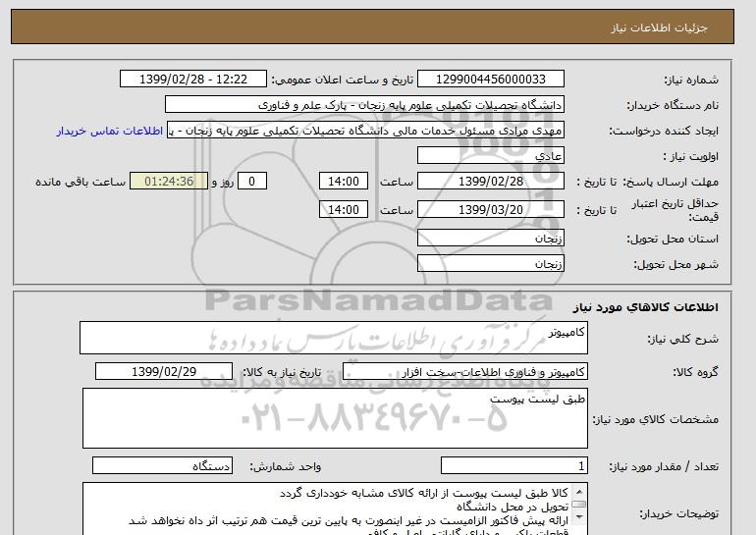The image size is (756, 535).
Task: Click label اولویت نیاز
Action: pos(690,157)
